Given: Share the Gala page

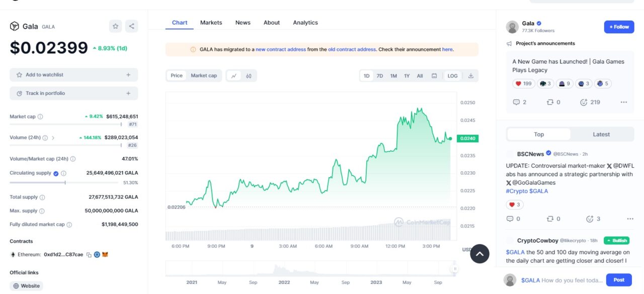Looking at the screenshot, I should 131,26.
